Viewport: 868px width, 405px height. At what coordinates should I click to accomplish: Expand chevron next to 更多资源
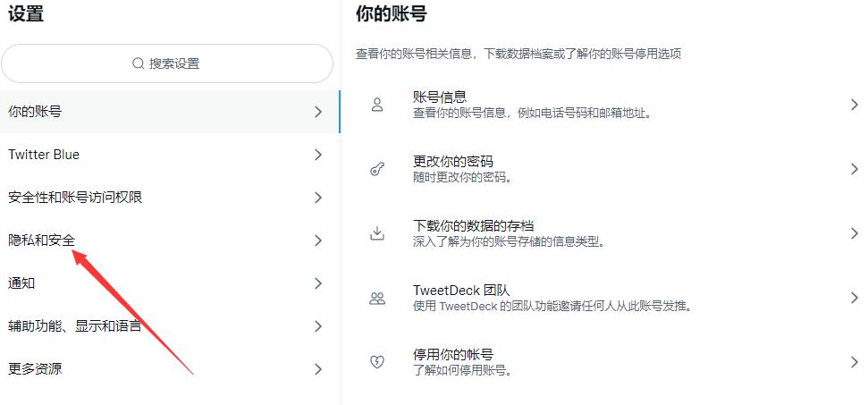318,369
